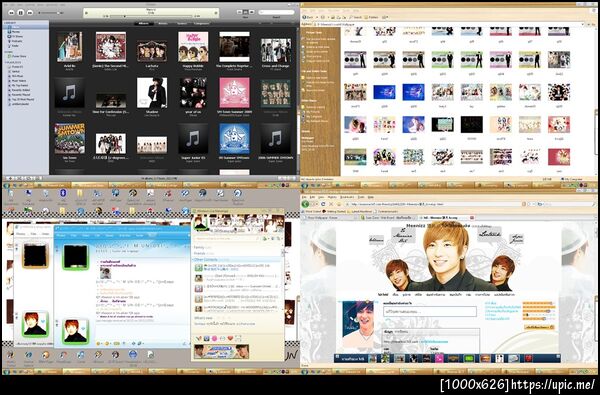The width and height of the screenshot is (600, 395).
Task: Click the Back button in Explorer toolbar
Action: [308, 17]
